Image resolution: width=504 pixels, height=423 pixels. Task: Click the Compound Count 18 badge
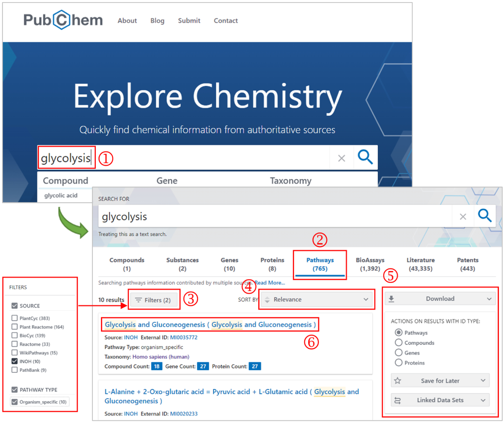point(157,366)
